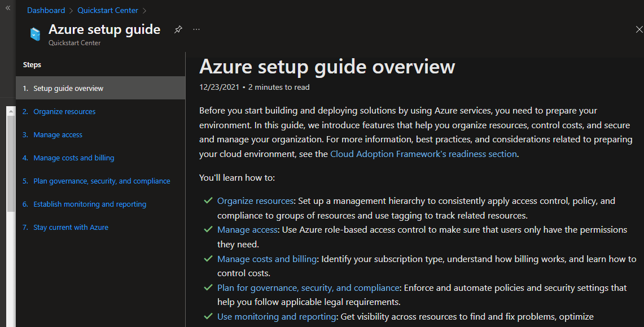Click the left panel scrollbar up arrow
The image size is (644, 327).
pos(11,111)
